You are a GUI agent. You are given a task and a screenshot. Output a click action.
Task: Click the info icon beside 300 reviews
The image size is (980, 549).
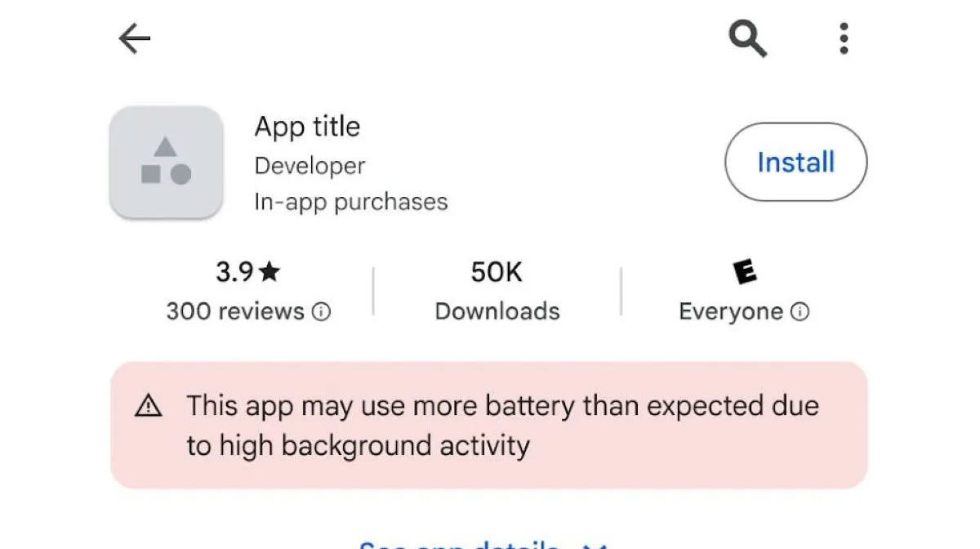tap(322, 312)
